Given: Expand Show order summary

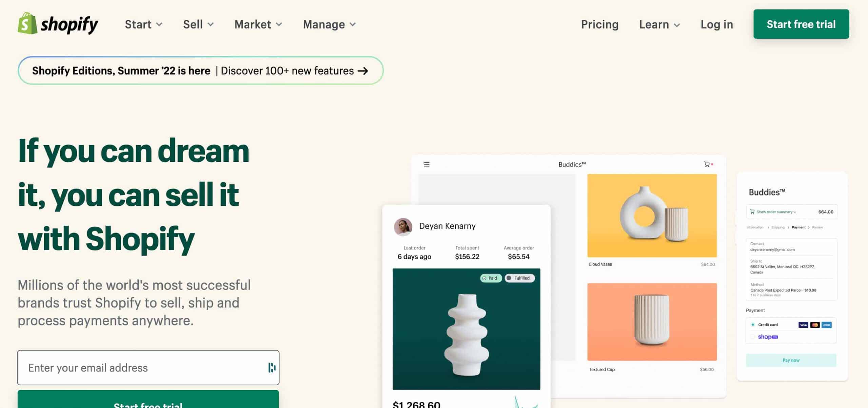Looking at the screenshot, I should click(x=775, y=212).
